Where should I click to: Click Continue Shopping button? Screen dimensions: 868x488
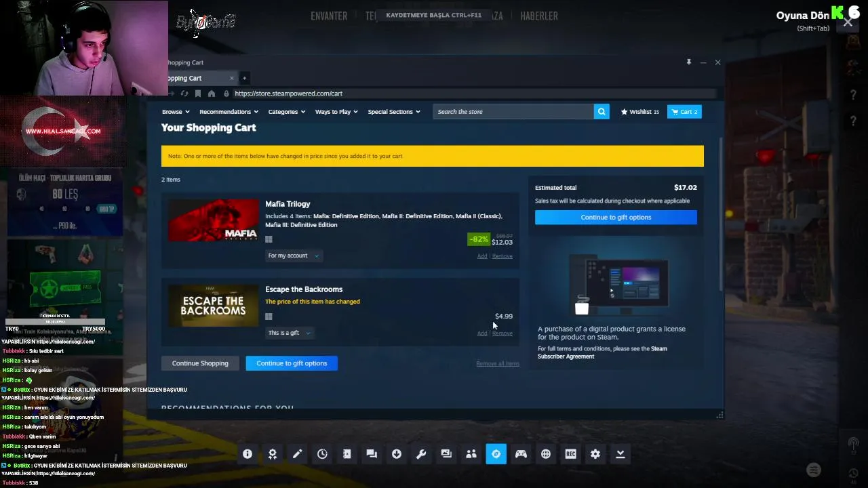pyautogui.click(x=200, y=363)
